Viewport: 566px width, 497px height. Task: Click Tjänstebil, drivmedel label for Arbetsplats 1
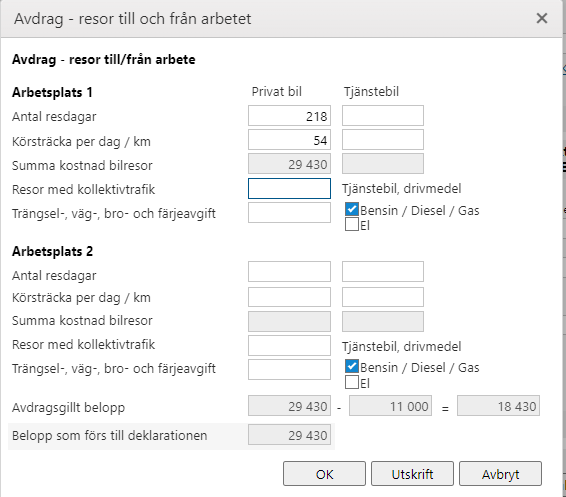tap(402, 188)
